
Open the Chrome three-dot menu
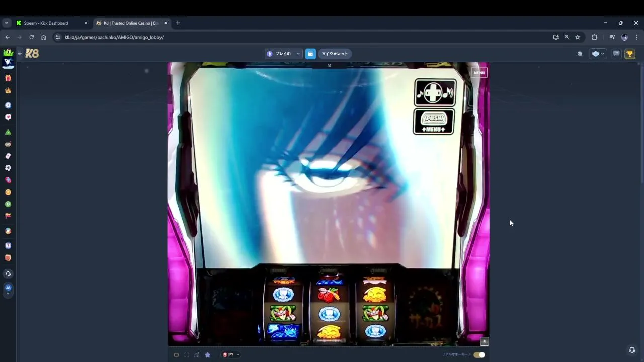click(x=636, y=37)
